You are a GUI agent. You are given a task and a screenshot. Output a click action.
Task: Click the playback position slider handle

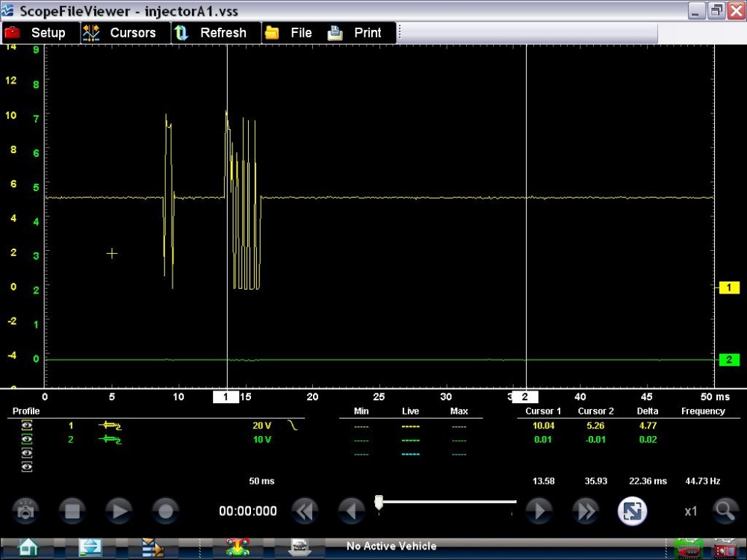pos(379,502)
